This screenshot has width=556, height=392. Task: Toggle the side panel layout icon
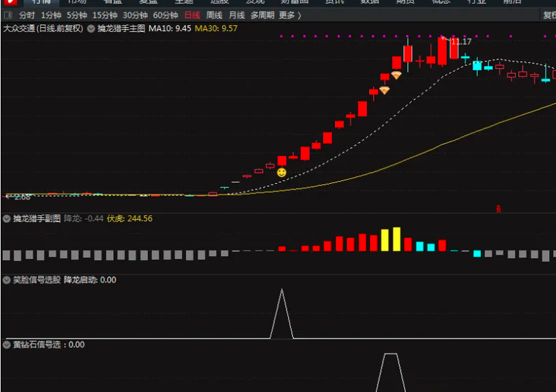pyautogui.click(x=8, y=15)
